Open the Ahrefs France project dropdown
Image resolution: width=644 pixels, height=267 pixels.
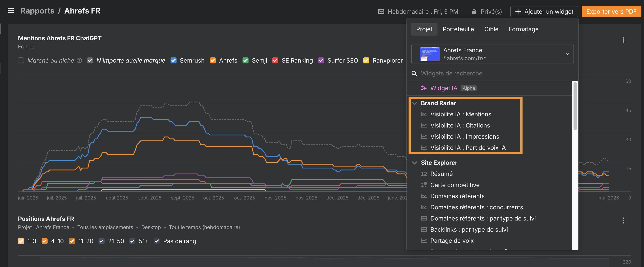coord(492,54)
